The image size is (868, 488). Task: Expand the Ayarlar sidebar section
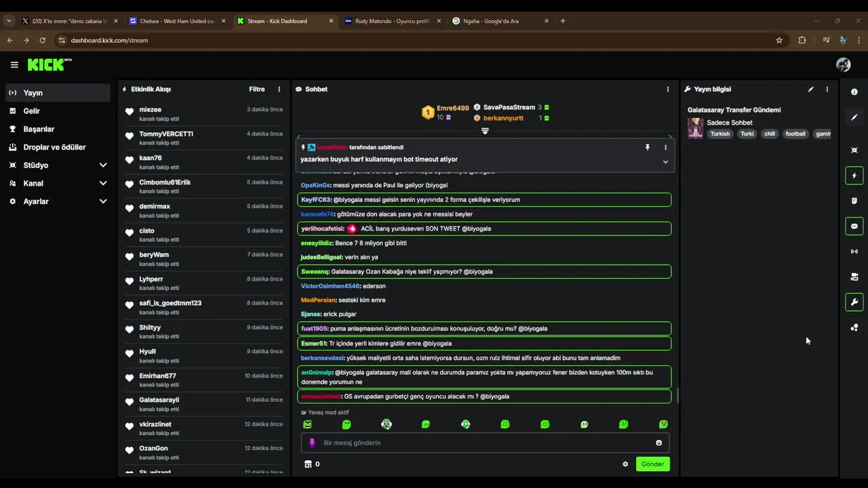[x=103, y=201]
